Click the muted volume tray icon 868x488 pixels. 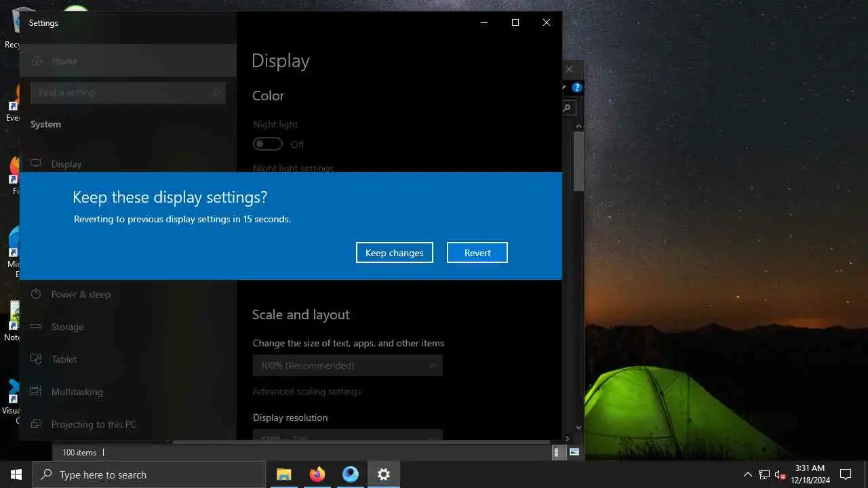pyautogui.click(x=780, y=474)
